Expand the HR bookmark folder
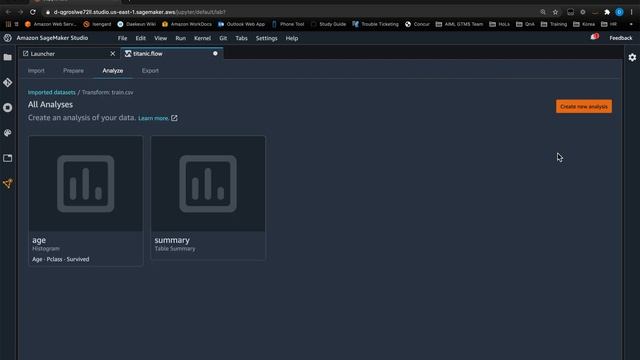The width and height of the screenshot is (640, 360). 609,24
